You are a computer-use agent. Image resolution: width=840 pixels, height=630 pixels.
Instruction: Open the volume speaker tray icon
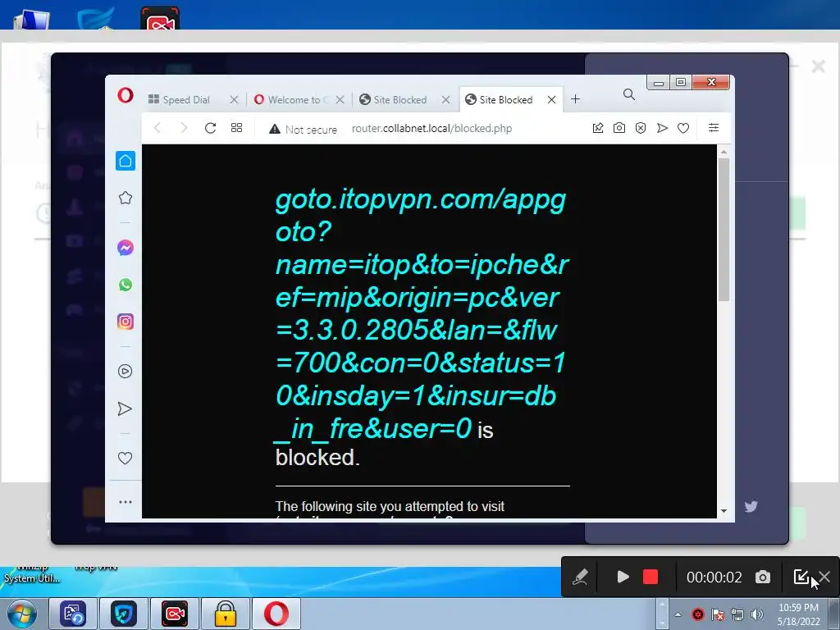click(757, 614)
